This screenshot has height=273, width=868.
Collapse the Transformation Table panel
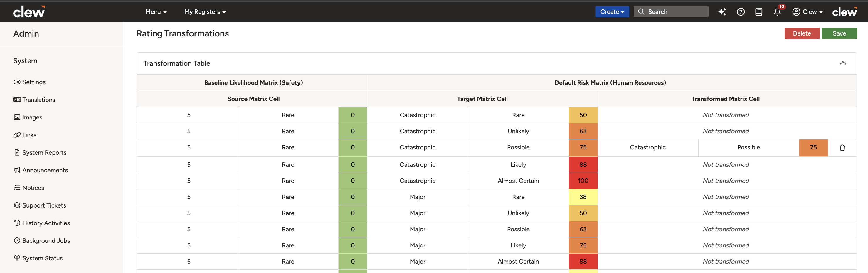(843, 63)
